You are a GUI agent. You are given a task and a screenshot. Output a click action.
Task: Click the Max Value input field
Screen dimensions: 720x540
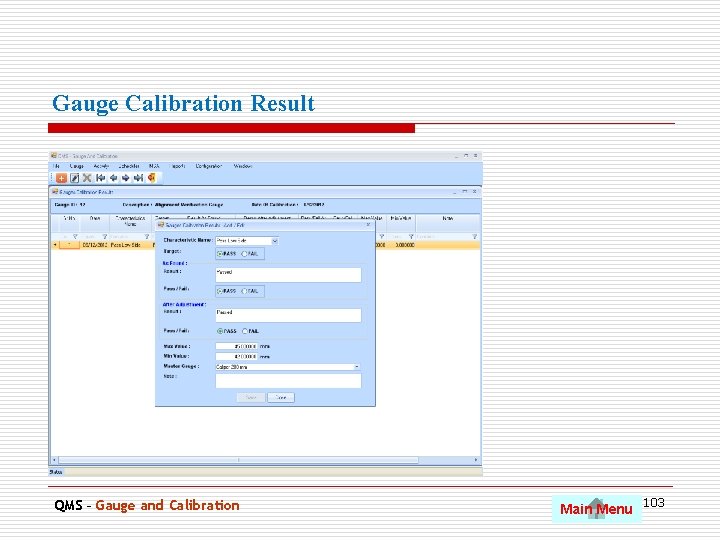236,347
